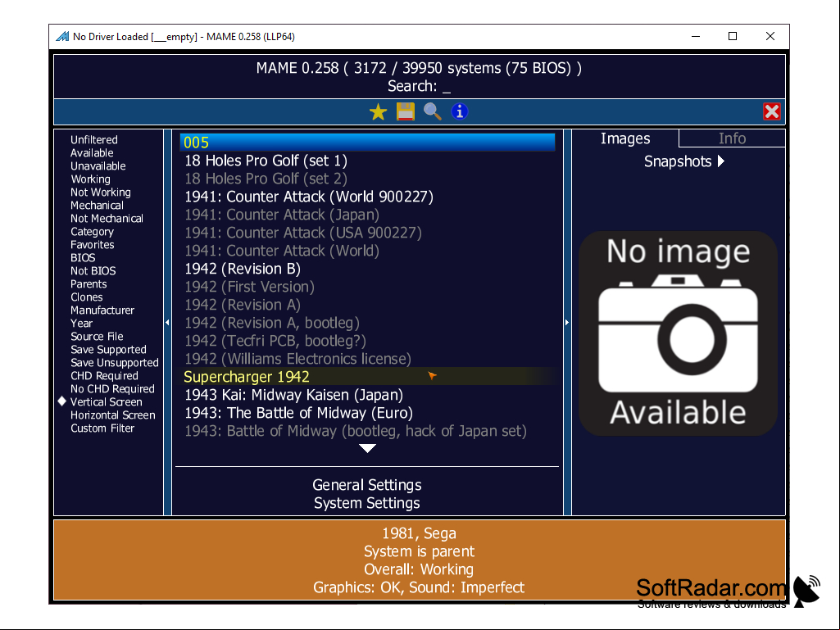Click the down arrow below the system list

(367, 448)
